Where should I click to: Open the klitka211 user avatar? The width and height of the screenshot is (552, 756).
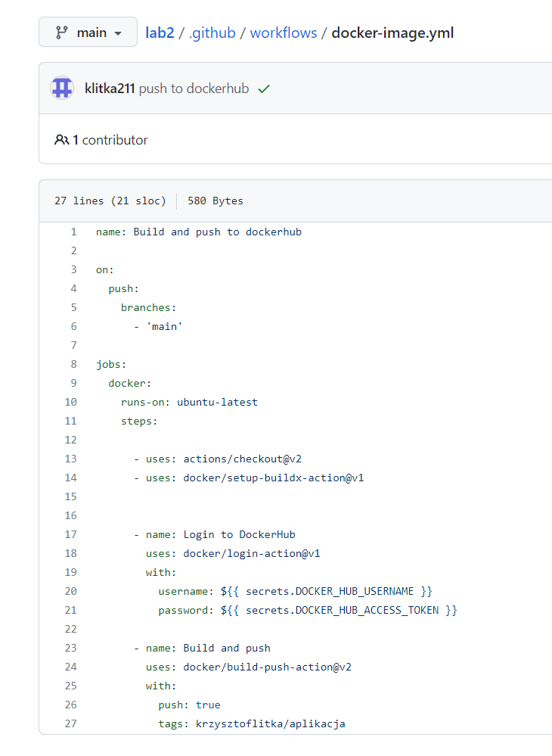pos(62,89)
